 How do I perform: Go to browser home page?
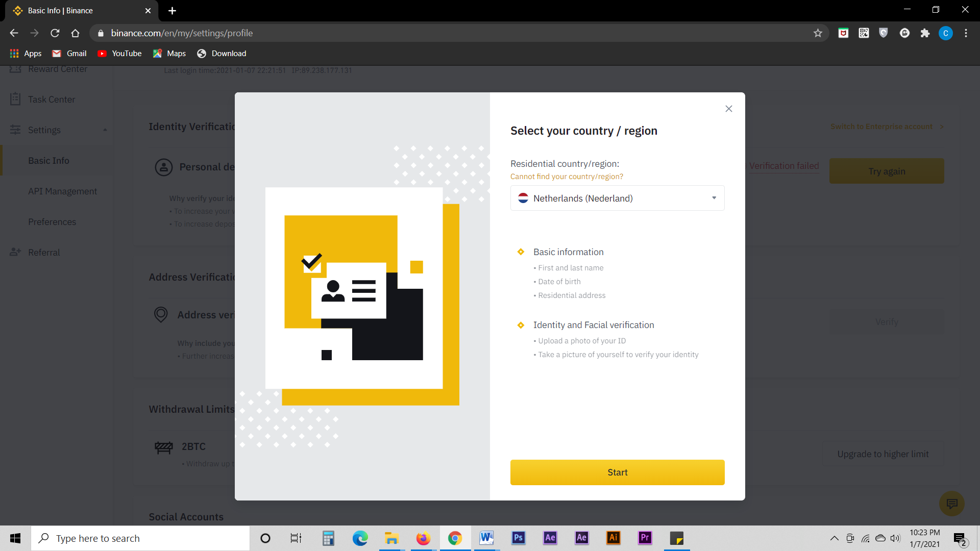click(75, 33)
